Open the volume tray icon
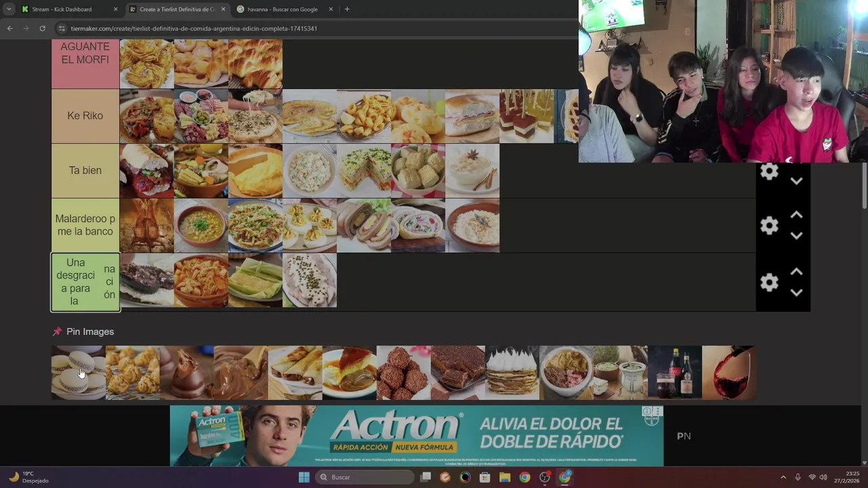This screenshot has width=868, height=488. click(x=823, y=477)
